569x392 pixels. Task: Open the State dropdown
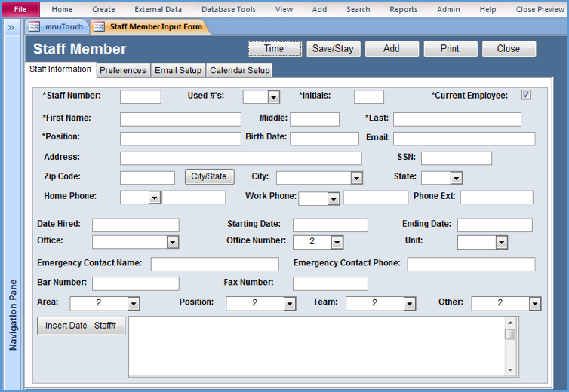click(x=456, y=178)
